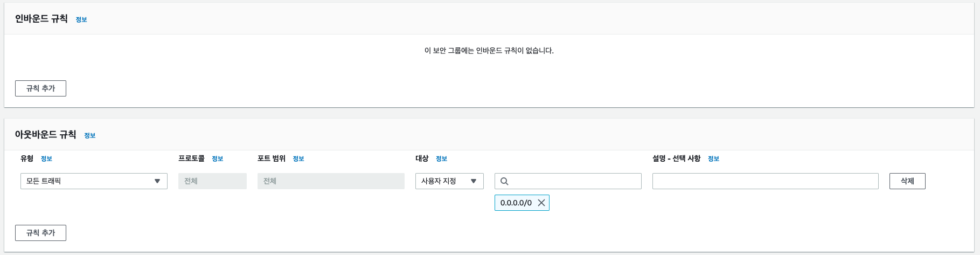This screenshot has height=255, width=980.
Task: Click the magnifier icon in destination search
Action: point(504,181)
